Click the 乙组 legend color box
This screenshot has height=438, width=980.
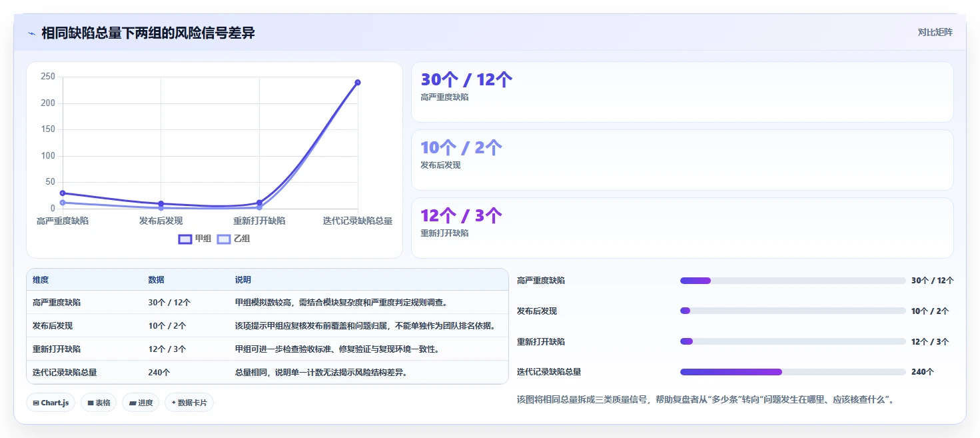(224, 239)
